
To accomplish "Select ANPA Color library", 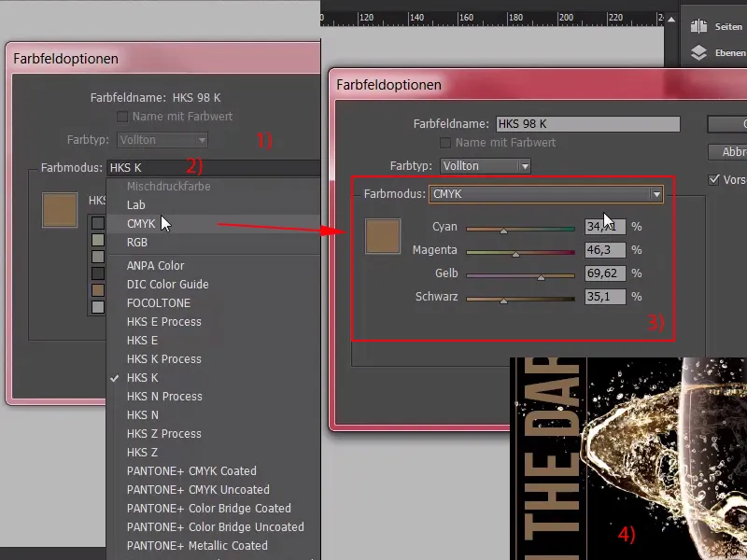I will 155,266.
